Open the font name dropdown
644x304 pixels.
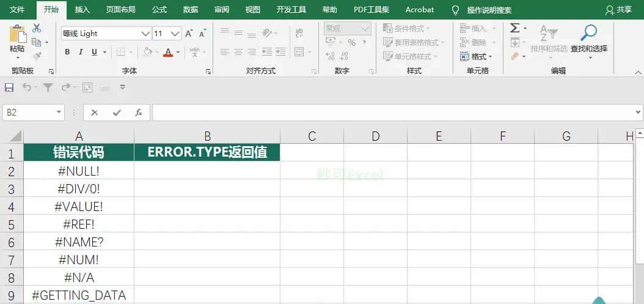(145, 34)
